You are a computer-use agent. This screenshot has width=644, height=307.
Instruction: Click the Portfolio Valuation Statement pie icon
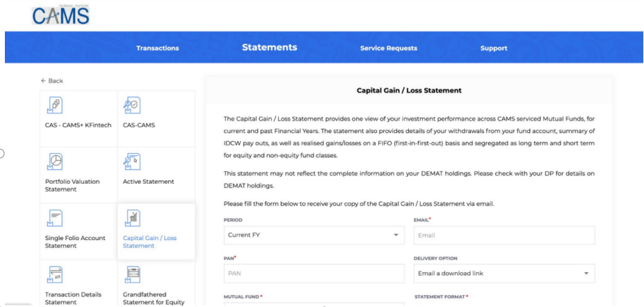coord(55,162)
